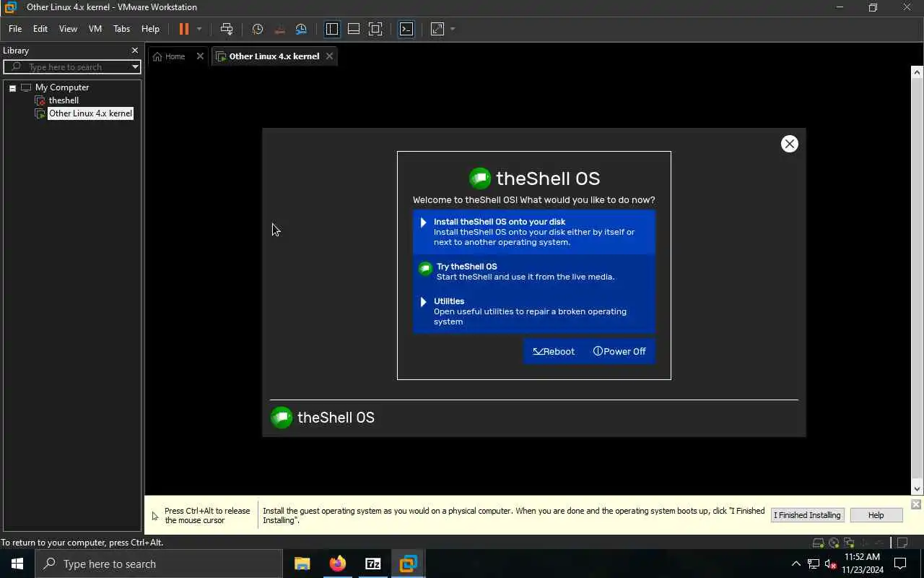Toggle the thumbnail bar view icon
The width and height of the screenshot is (924, 578).
pyautogui.click(x=354, y=29)
